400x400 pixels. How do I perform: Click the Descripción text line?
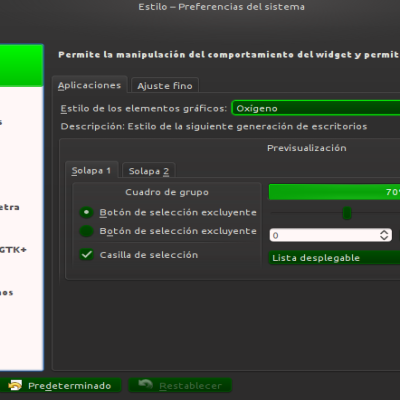(x=214, y=127)
